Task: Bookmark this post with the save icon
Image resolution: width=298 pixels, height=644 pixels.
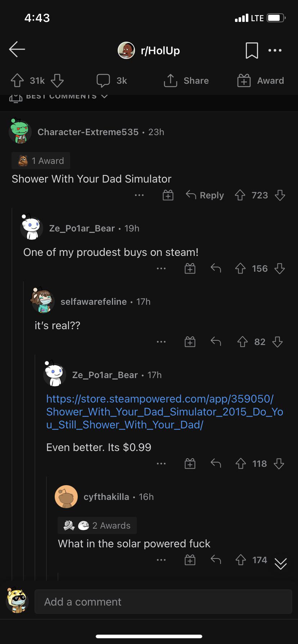Action: [252, 50]
